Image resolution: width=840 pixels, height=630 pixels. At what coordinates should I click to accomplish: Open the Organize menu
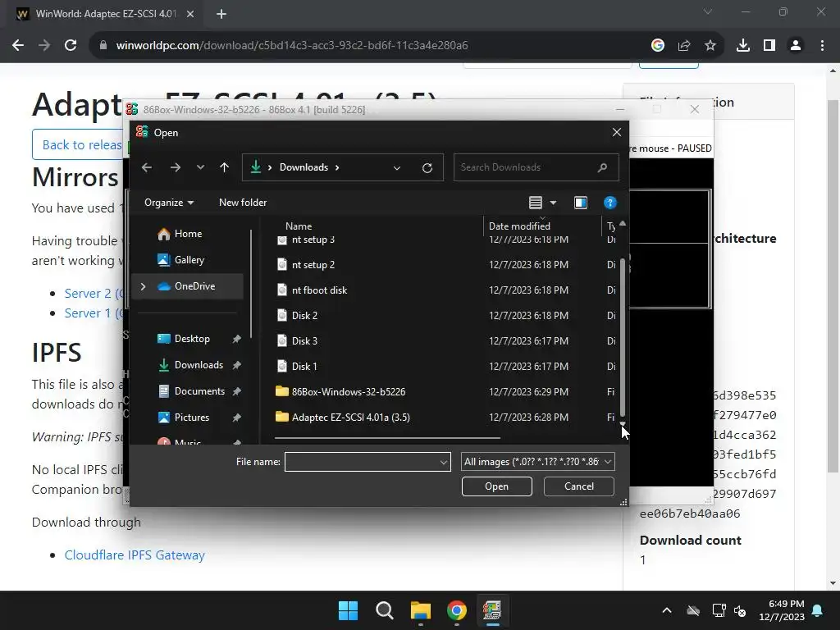(169, 203)
